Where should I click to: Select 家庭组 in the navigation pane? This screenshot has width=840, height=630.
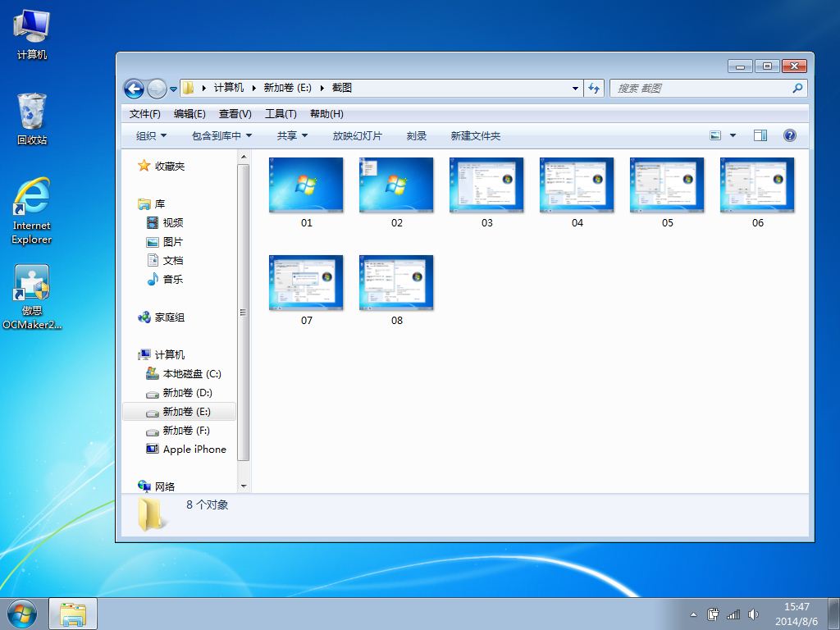pos(169,317)
